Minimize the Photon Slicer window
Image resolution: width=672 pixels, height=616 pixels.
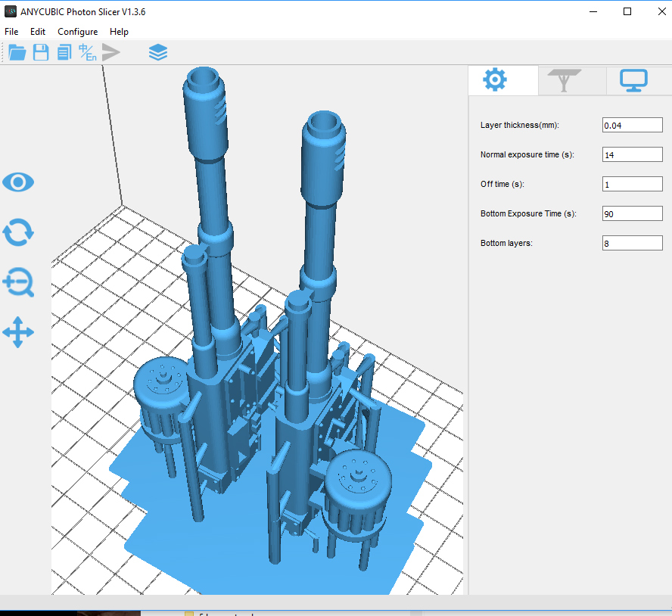593,11
